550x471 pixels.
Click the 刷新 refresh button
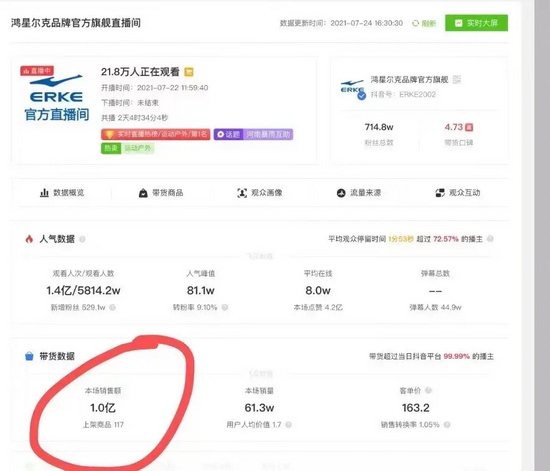pos(424,23)
